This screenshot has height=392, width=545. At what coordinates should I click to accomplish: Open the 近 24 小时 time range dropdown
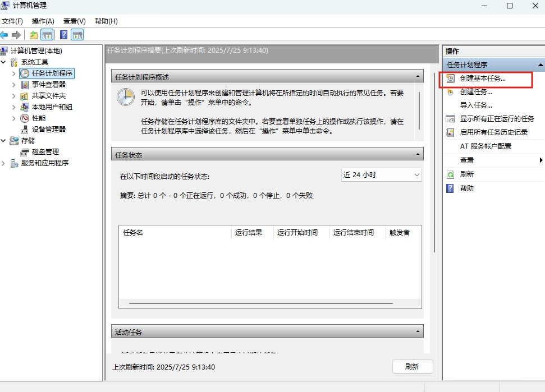click(x=381, y=175)
